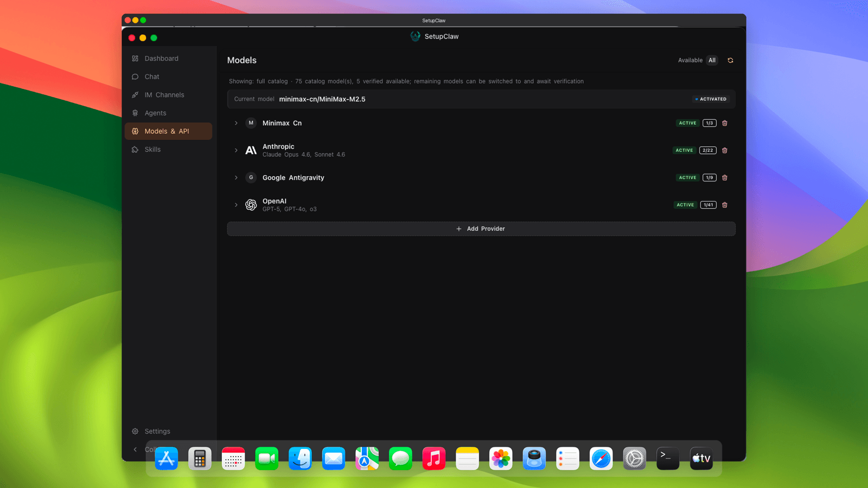
Task: Open the Skills section
Action: point(168,149)
